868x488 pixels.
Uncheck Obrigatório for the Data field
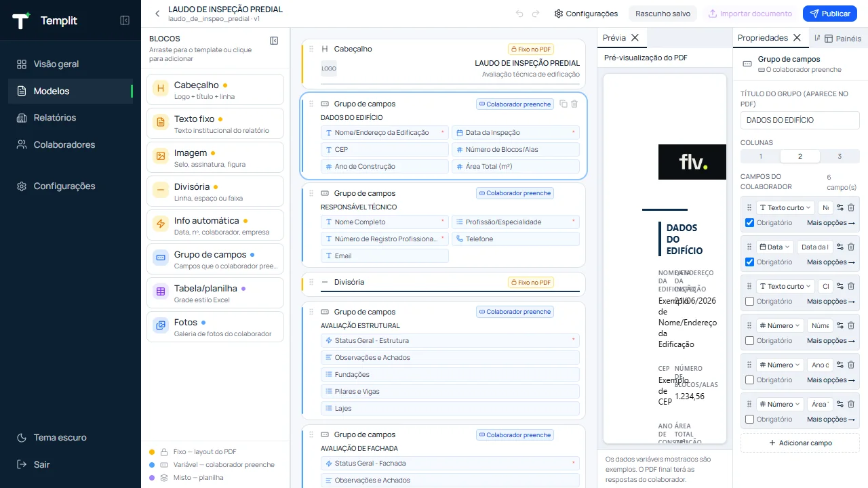tap(749, 262)
